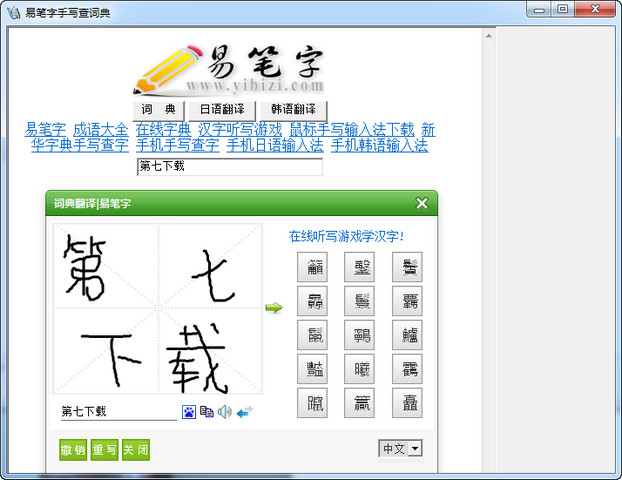Play pronunciation with the speaker icon

(225, 411)
